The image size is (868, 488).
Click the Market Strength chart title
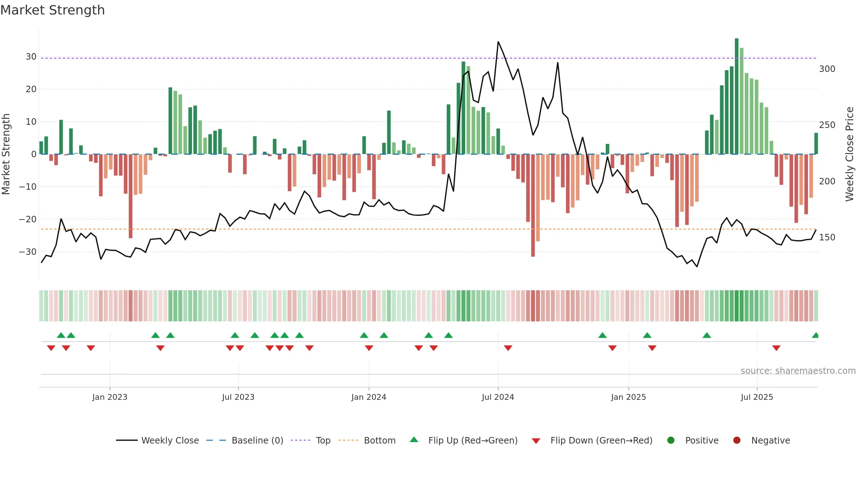(x=52, y=10)
